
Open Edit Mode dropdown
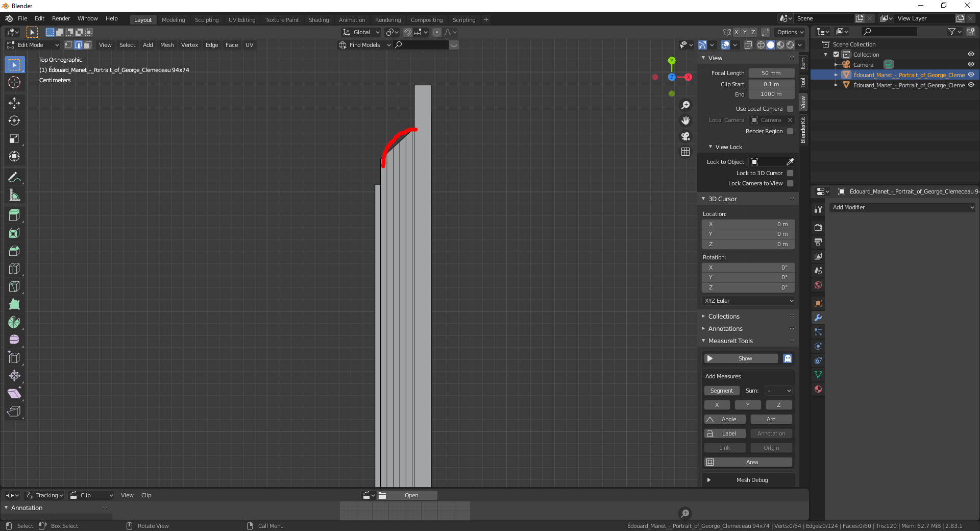pyautogui.click(x=33, y=45)
